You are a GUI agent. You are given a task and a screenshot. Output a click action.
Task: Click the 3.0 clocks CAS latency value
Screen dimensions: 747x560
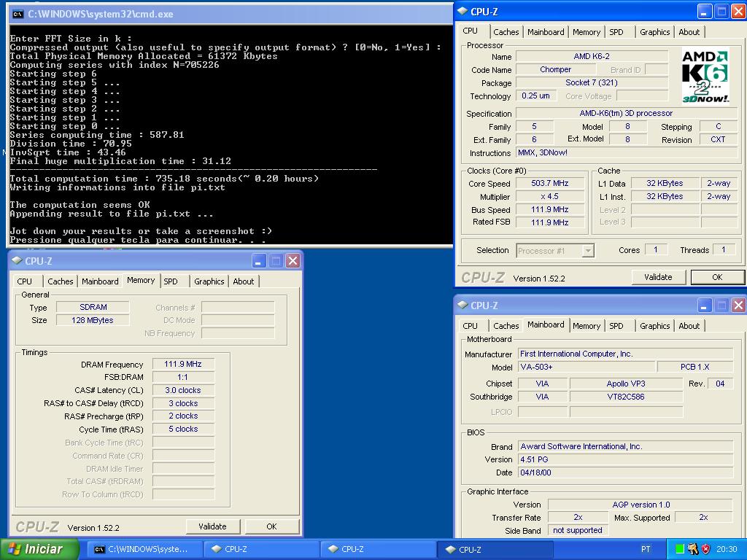[183, 391]
